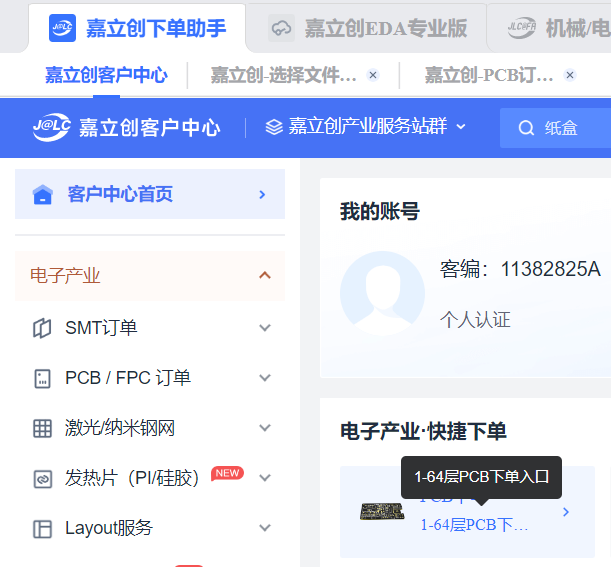
Task: Expand SMT订单 chevron
Action: pos(265,328)
